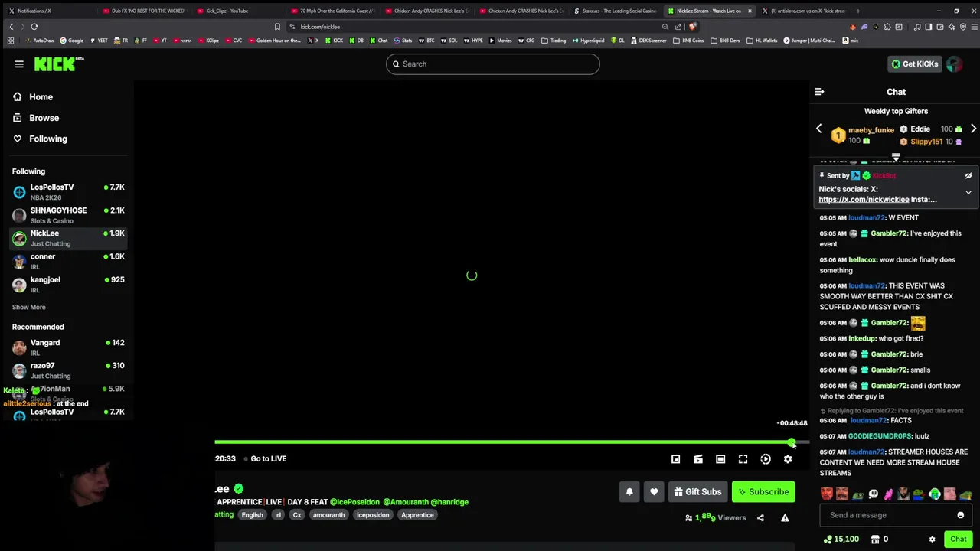
Task: Switch to theater mode
Action: pyautogui.click(x=720, y=458)
